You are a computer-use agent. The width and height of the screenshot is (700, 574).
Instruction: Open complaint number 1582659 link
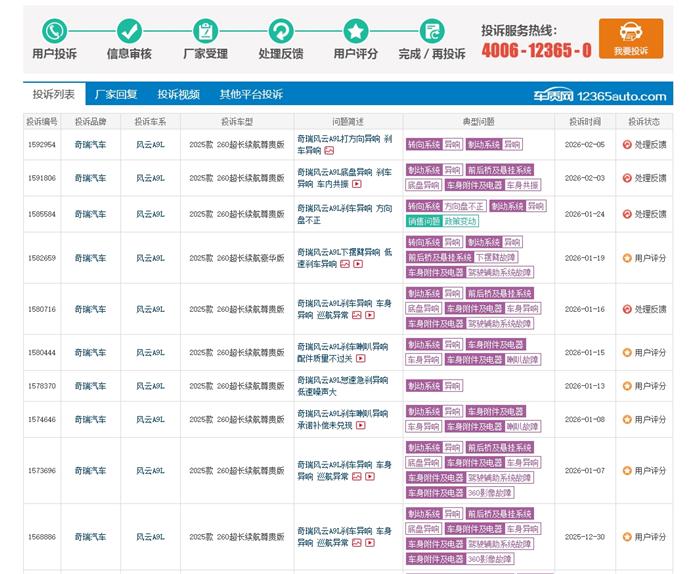41,258
